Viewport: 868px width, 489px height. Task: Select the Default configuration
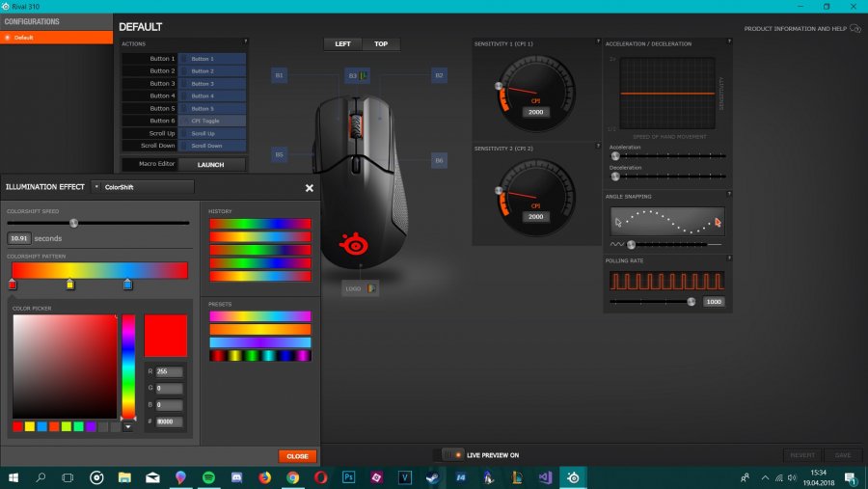[57, 37]
